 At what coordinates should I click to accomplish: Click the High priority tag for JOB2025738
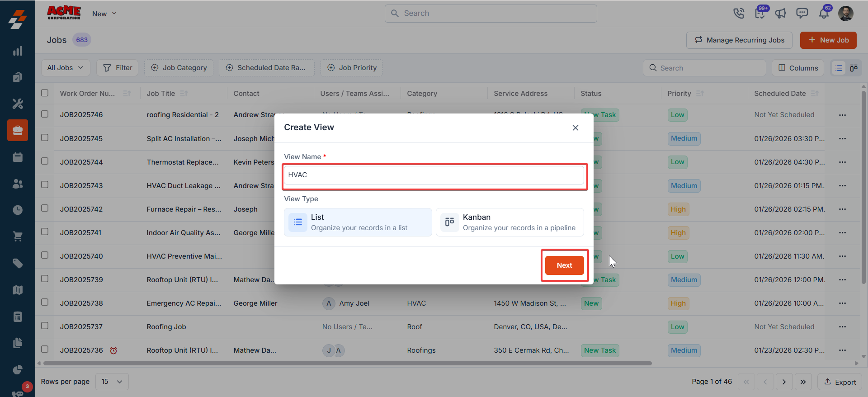678,303
